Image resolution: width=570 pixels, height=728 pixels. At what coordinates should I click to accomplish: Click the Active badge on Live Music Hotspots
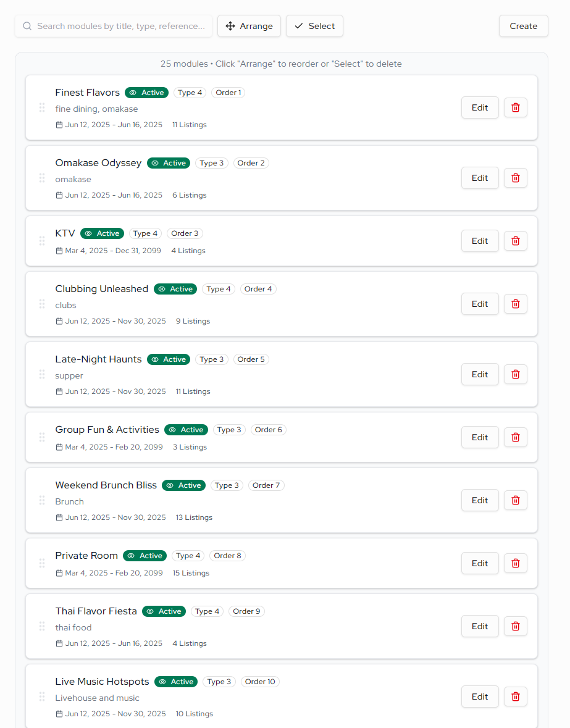176,682
